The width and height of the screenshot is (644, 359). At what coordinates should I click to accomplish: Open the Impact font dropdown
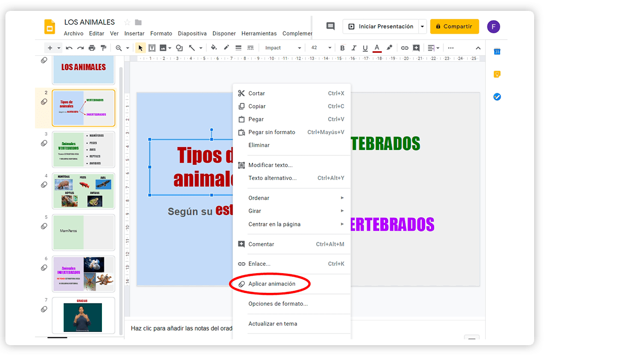point(283,48)
